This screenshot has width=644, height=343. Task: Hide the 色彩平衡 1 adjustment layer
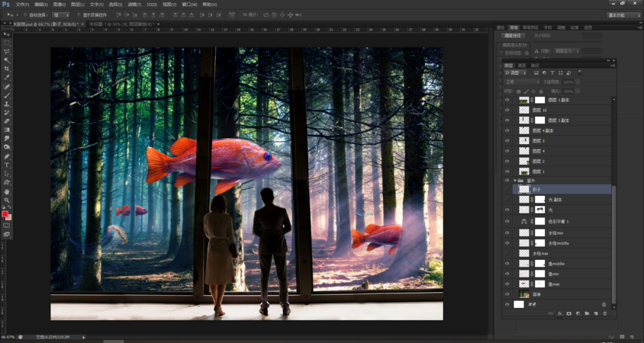(507, 221)
